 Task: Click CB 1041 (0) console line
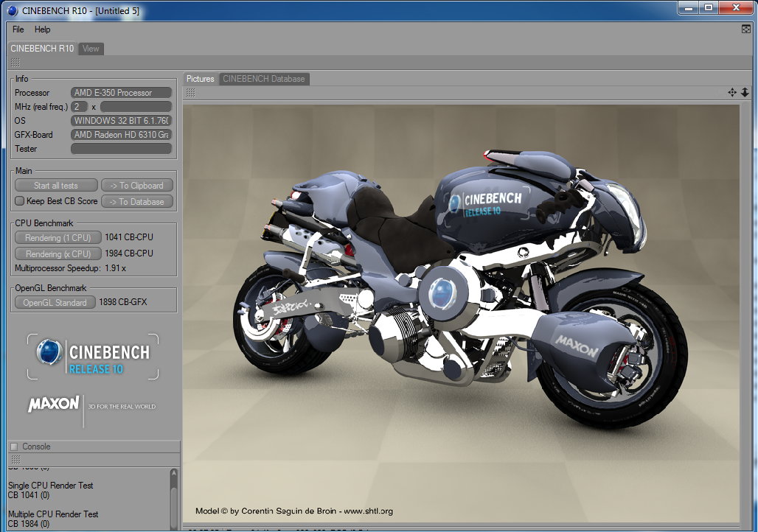[29, 495]
